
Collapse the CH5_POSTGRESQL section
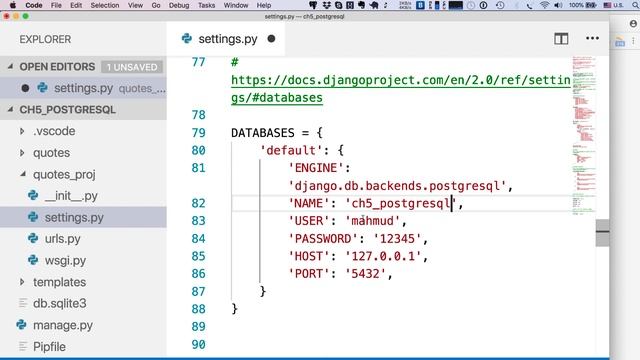[x=11, y=109]
